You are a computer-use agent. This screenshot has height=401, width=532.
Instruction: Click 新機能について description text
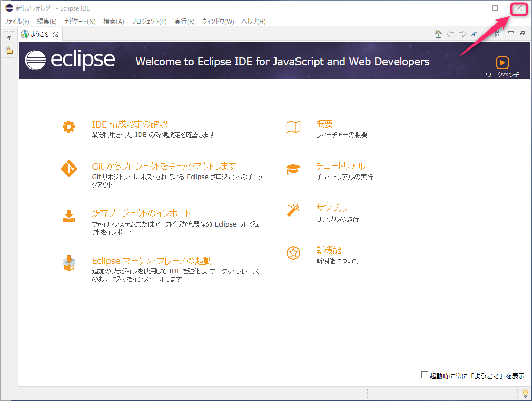[x=338, y=261]
